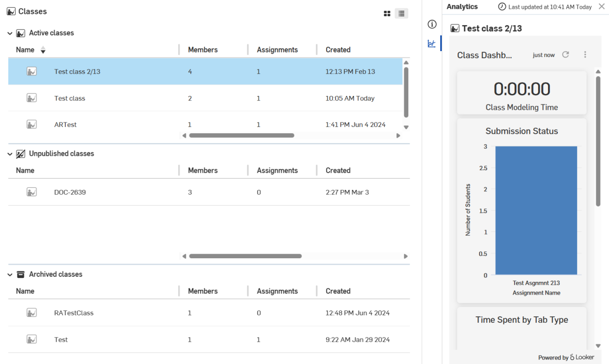Click the Members column header in Active classes

click(x=203, y=50)
